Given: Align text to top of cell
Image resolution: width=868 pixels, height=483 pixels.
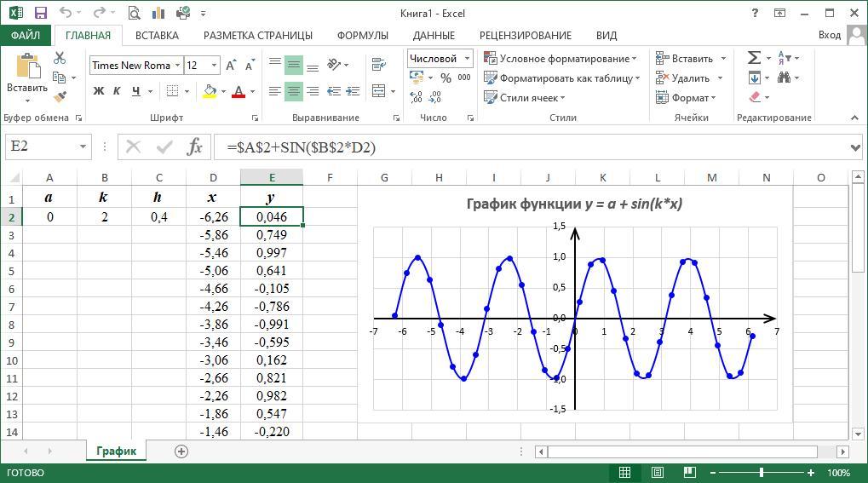Looking at the screenshot, I should (x=274, y=62).
